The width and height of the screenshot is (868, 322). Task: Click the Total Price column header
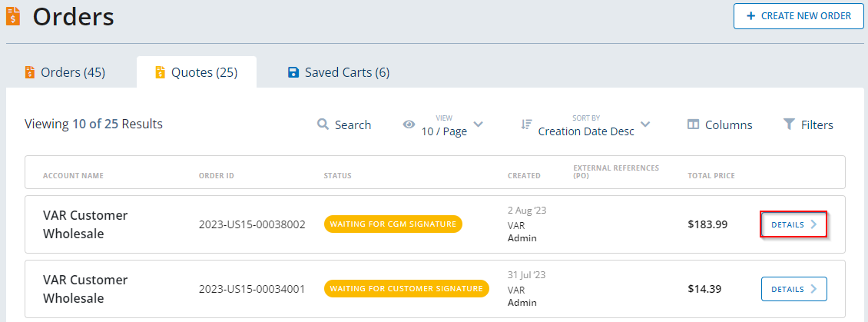[x=711, y=176]
